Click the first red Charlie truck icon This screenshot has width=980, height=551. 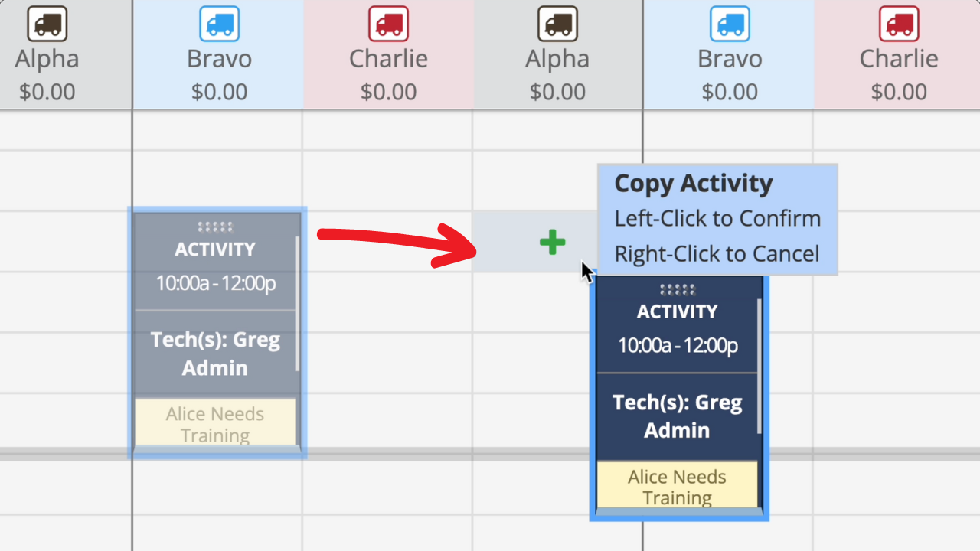coord(388,23)
